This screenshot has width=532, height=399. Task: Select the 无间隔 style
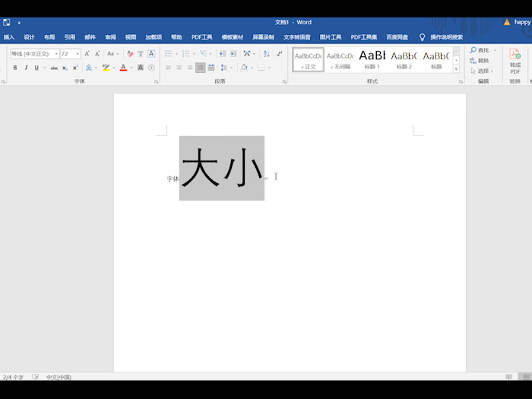pos(340,60)
